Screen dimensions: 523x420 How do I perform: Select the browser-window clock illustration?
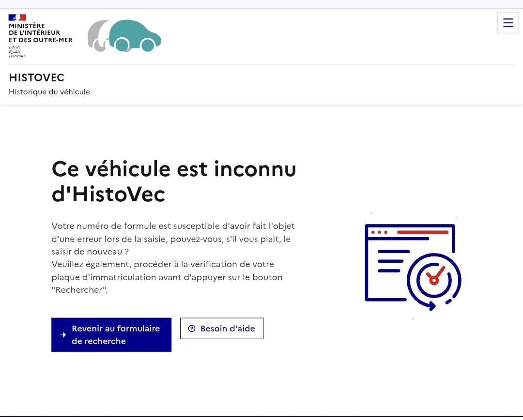pyautogui.click(x=412, y=265)
